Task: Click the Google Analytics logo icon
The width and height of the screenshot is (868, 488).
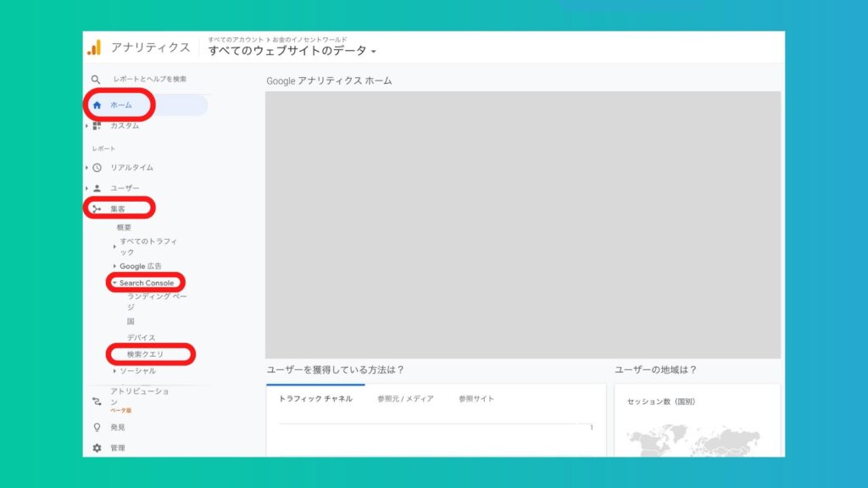Action: [94, 47]
